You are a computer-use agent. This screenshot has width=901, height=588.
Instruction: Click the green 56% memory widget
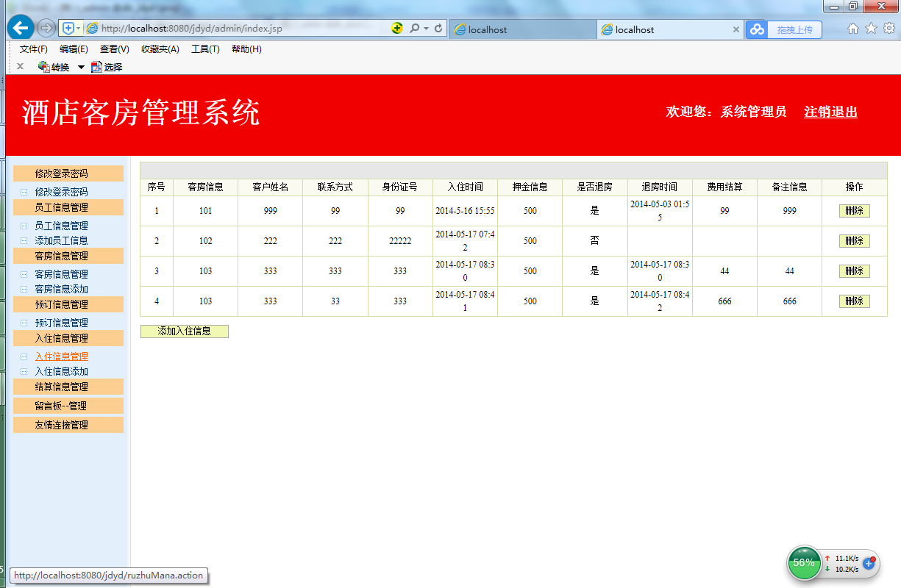click(x=804, y=563)
